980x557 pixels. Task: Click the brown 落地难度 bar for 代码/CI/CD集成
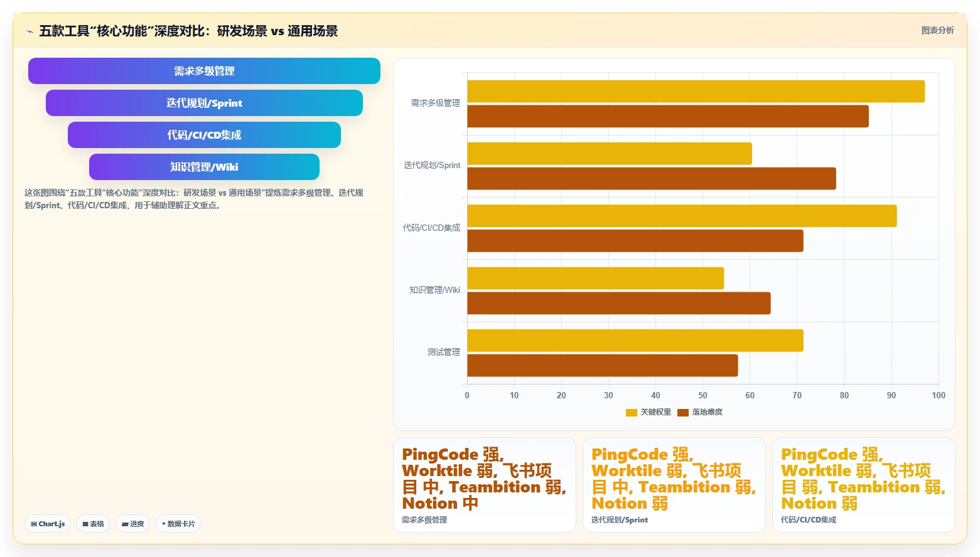[635, 241]
